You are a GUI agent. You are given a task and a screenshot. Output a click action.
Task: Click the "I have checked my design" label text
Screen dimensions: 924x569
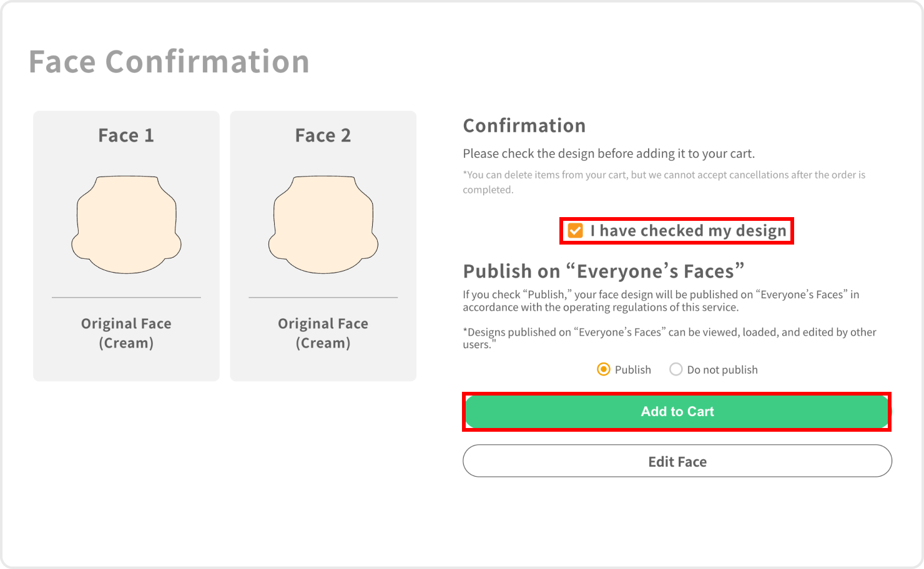(x=688, y=231)
